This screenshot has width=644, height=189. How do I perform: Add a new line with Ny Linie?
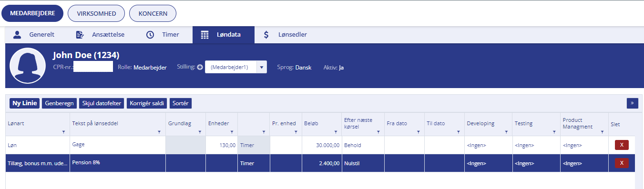click(x=24, y=103)
